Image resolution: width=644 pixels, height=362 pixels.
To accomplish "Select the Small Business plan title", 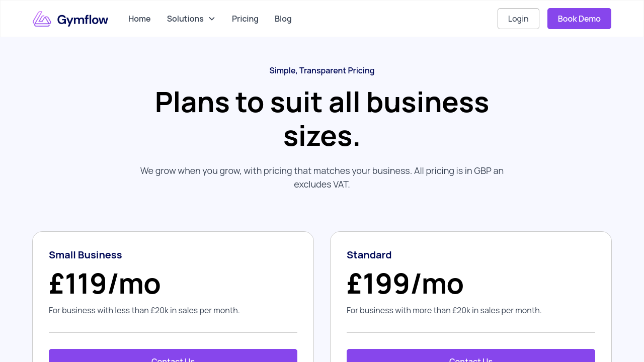I will click(86, 255).
